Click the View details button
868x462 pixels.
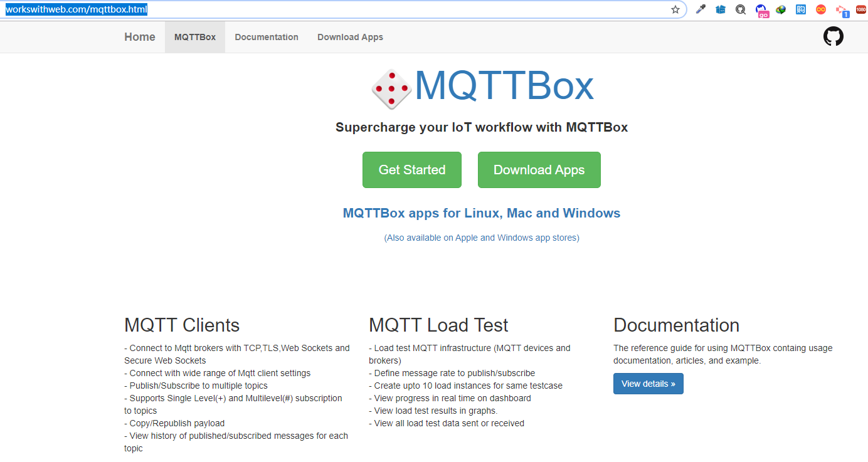point(648,384)
